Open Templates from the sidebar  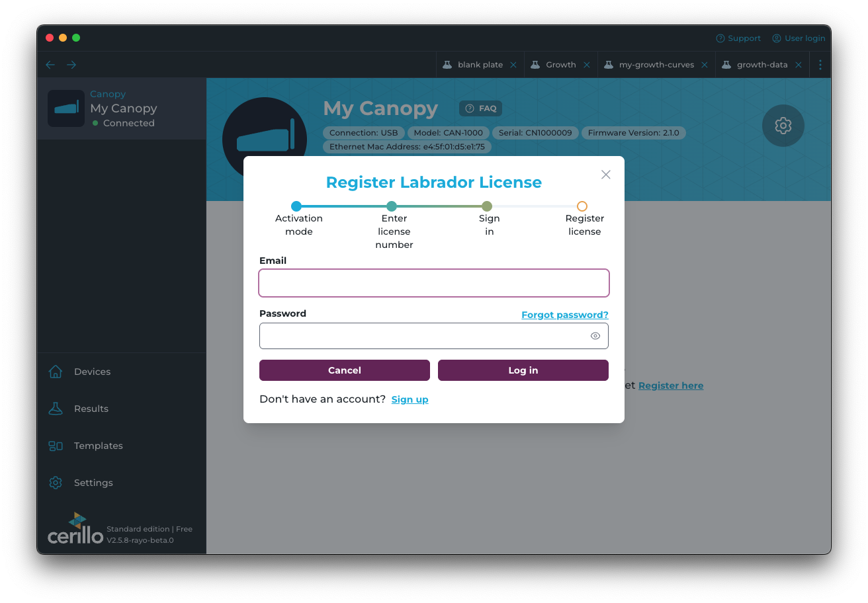point(98,446)
